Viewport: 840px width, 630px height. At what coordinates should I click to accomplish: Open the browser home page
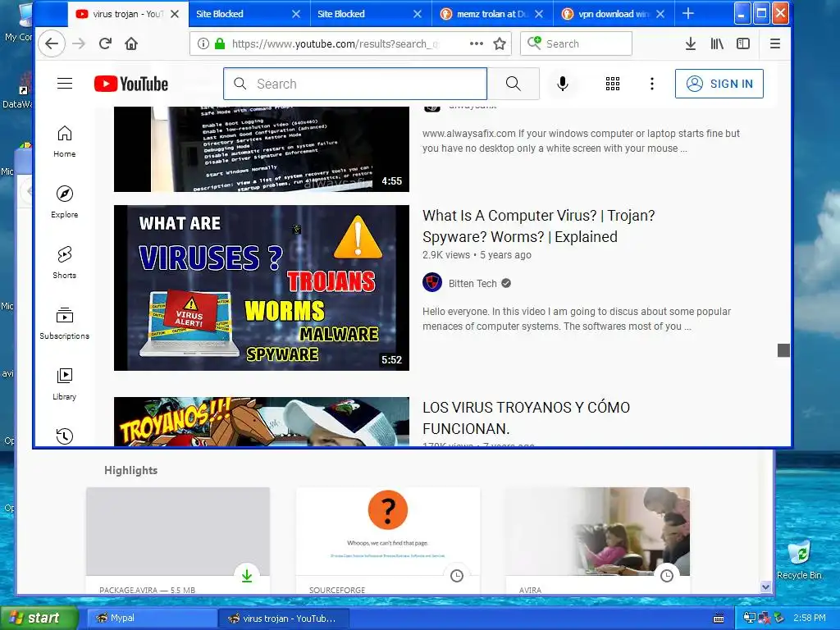click(131, 44)
